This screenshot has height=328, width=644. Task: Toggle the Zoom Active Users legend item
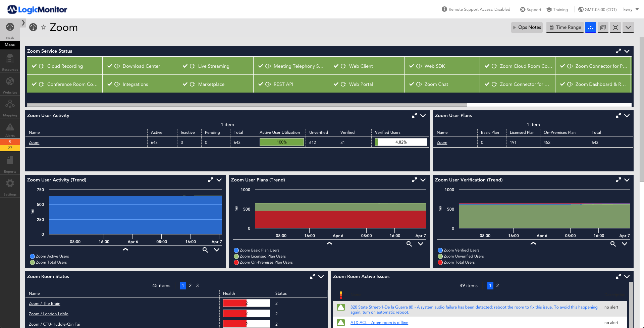click(x=52, y=256)
